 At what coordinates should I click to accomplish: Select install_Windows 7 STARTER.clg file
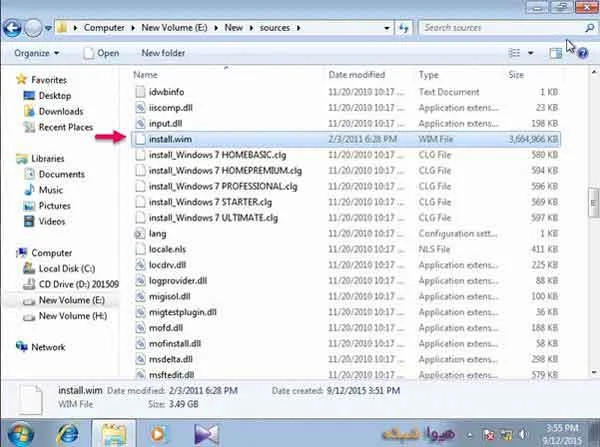210,202
